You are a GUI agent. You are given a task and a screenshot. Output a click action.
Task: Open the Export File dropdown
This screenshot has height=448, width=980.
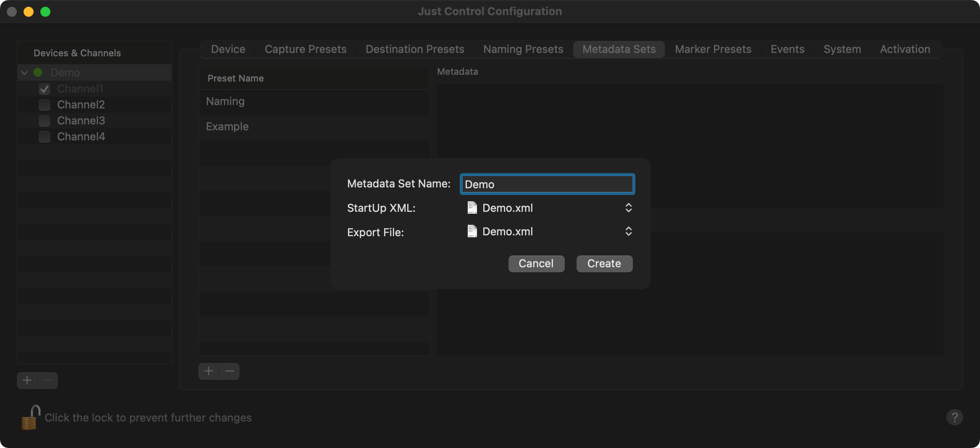click(x=549, y=231)
